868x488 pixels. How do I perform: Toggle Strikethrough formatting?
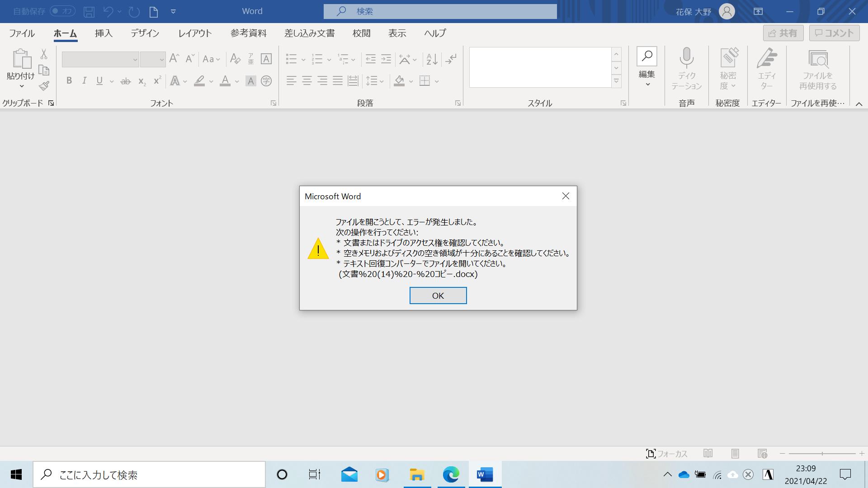tap(126, 81)
